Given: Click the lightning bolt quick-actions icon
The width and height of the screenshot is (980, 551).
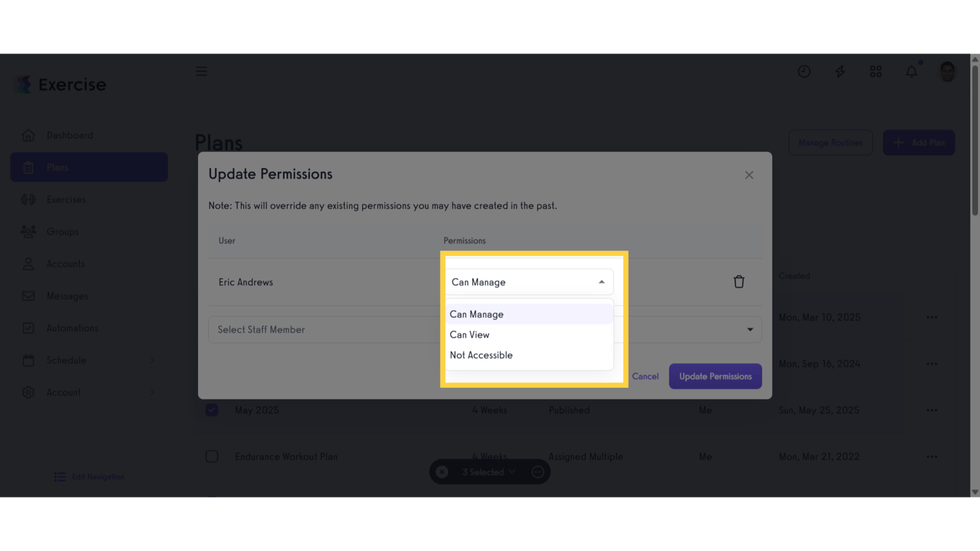Looking at the screenshot, I should tap(839, 71).
